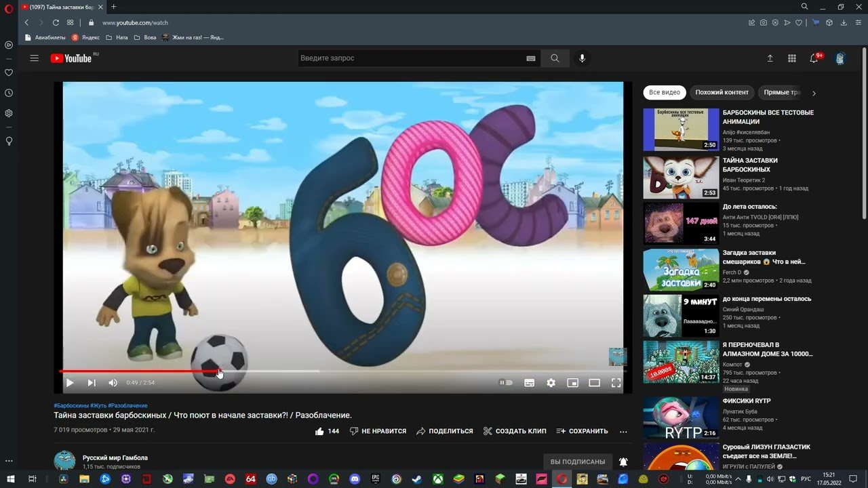Screen dimensions: 868x488
Task: Toggle theater mode view
Action: point(594,383)
